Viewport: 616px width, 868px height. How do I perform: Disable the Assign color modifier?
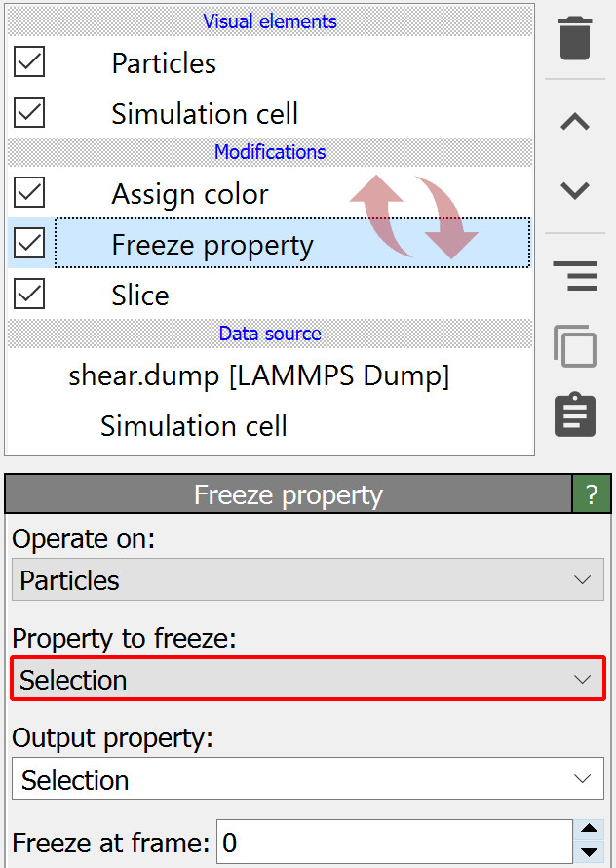coord(29,193)
